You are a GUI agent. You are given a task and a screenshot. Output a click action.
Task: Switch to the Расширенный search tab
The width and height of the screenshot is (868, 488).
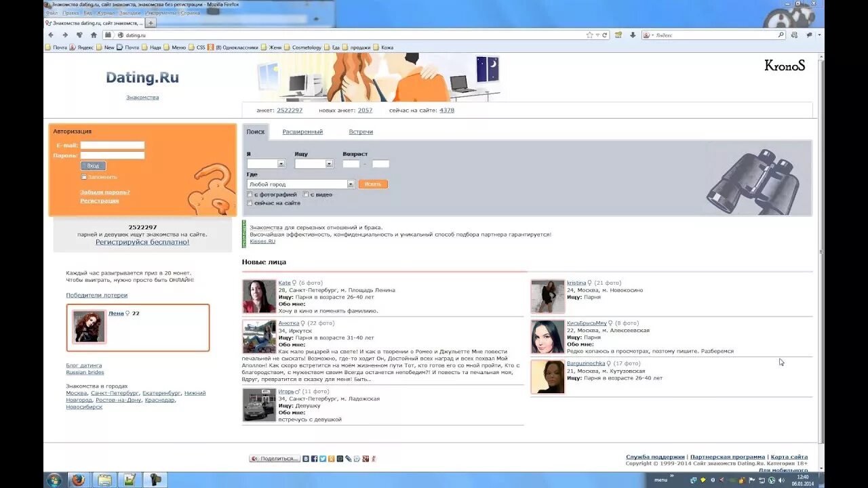(302, 131)
